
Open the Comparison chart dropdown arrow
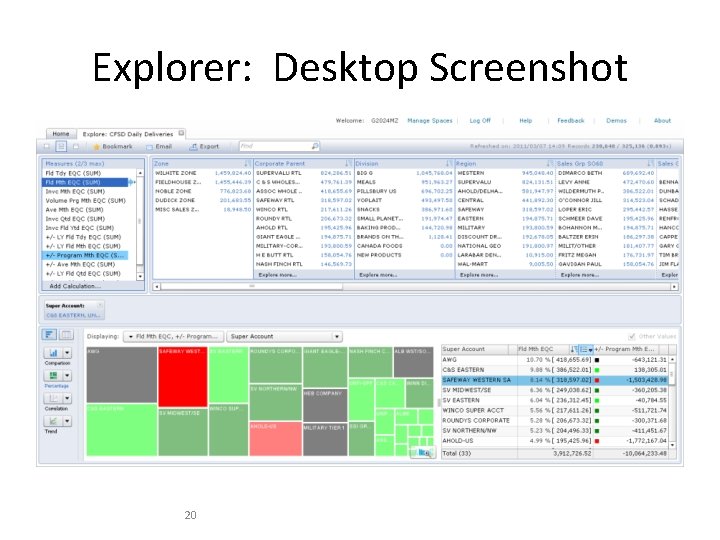68,353
